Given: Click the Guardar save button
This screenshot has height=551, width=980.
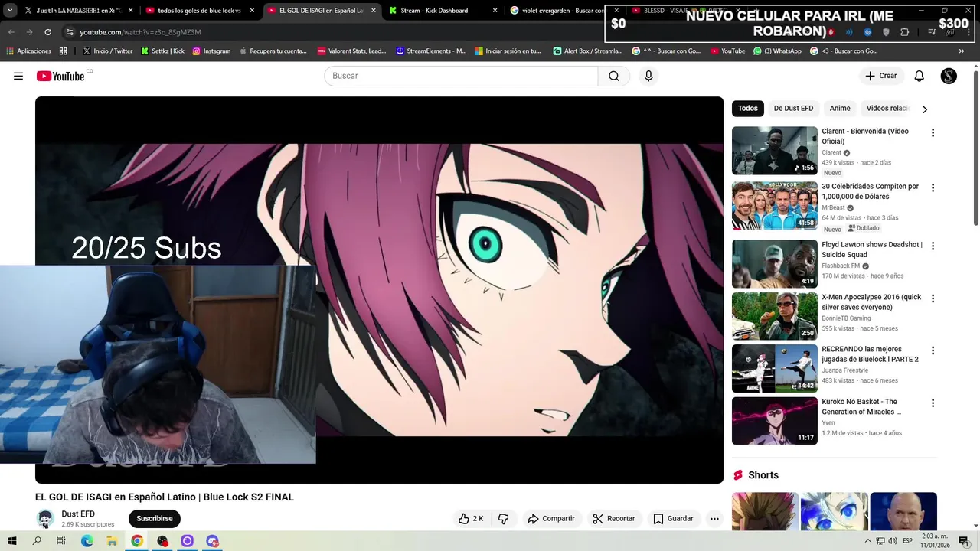Looking at the screenshot, I should click(673, 518).
